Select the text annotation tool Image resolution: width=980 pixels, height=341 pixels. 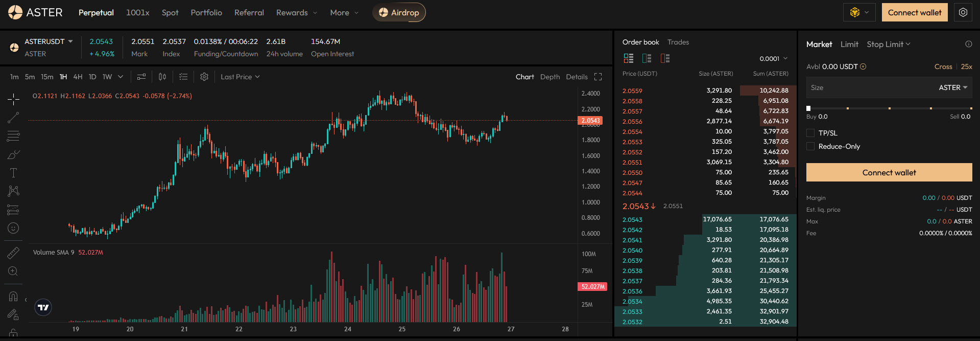pos(13,173)
